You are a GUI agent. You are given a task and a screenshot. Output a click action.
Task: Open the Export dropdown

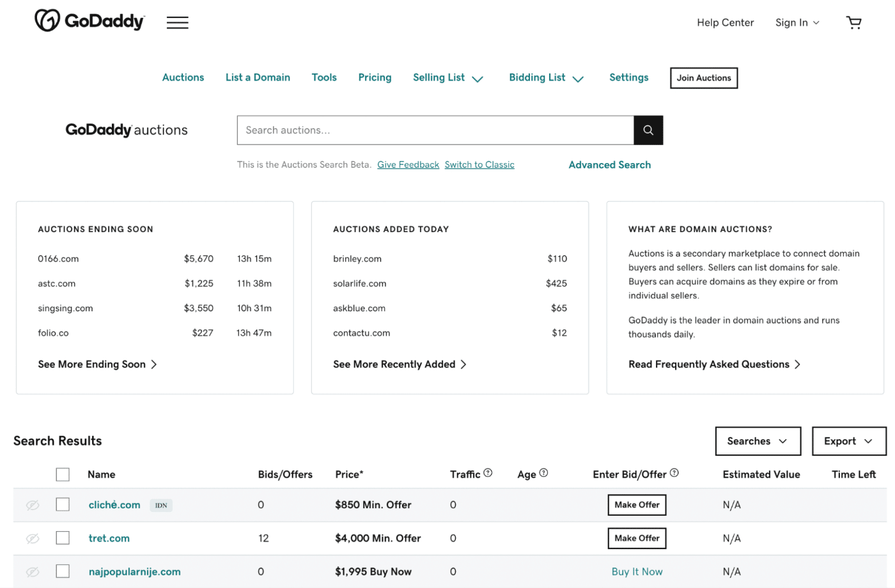click(x=848, y=441)
